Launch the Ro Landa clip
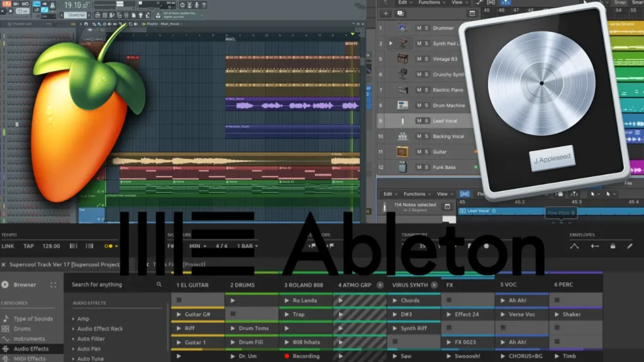This screenshot has width=644, height=362. coord(287,300)
